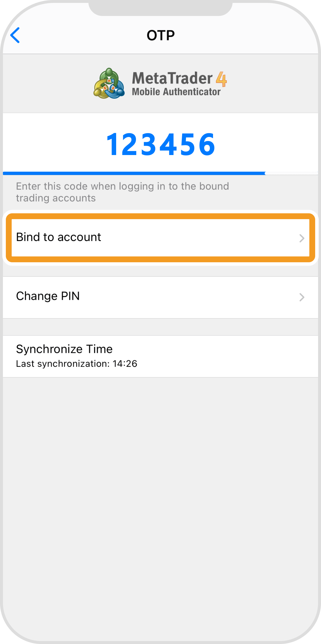Expand Change PIN chevron arrow
The height and width of the screenshot is (644, 321).
click(x=302, y=297)
